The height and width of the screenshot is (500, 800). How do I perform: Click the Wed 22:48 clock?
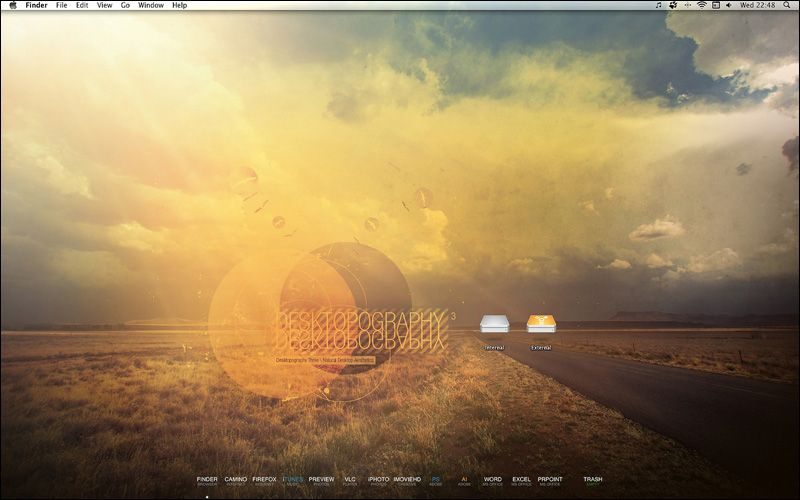tap(758, 5)
